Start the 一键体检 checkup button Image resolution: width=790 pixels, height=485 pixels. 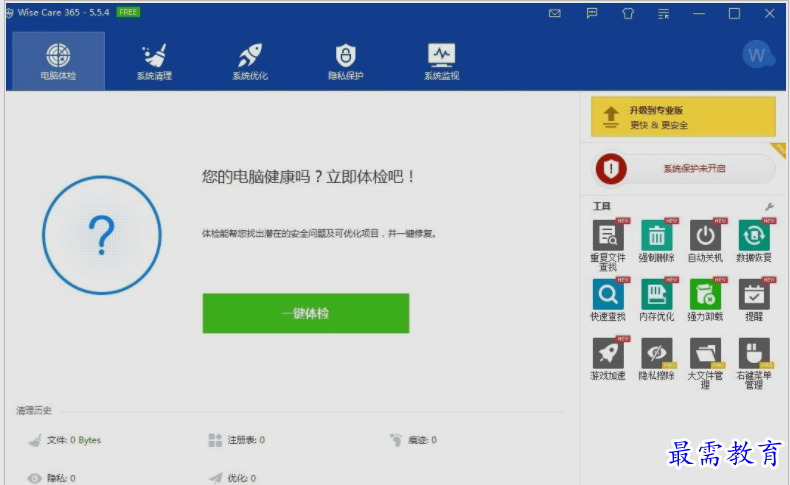306,313
